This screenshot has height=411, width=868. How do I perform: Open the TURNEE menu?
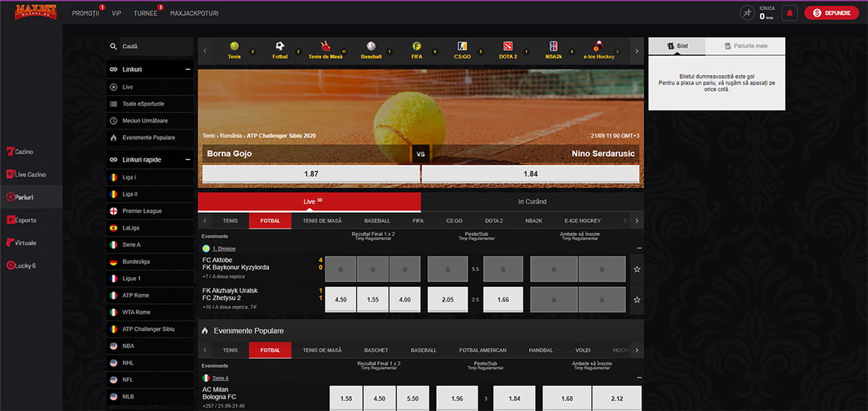[x=146, y=14]
